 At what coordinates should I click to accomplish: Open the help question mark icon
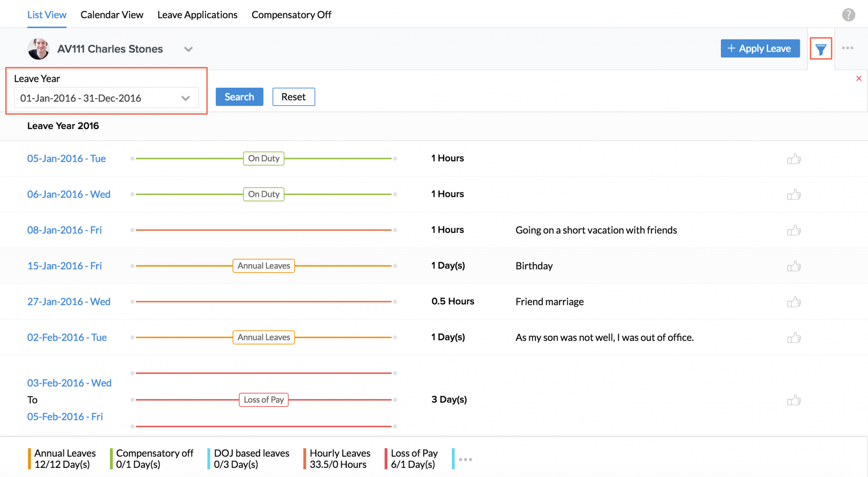pyautogui.click(x=848, y=15)
